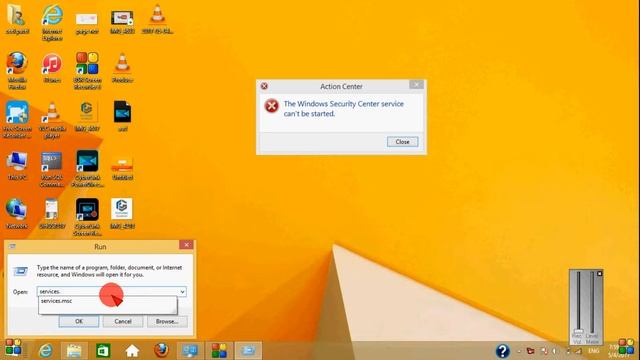The image size is (640, 360).
Task: Open File Explorer from the taskbar
Action: click(x=74, y=351)
